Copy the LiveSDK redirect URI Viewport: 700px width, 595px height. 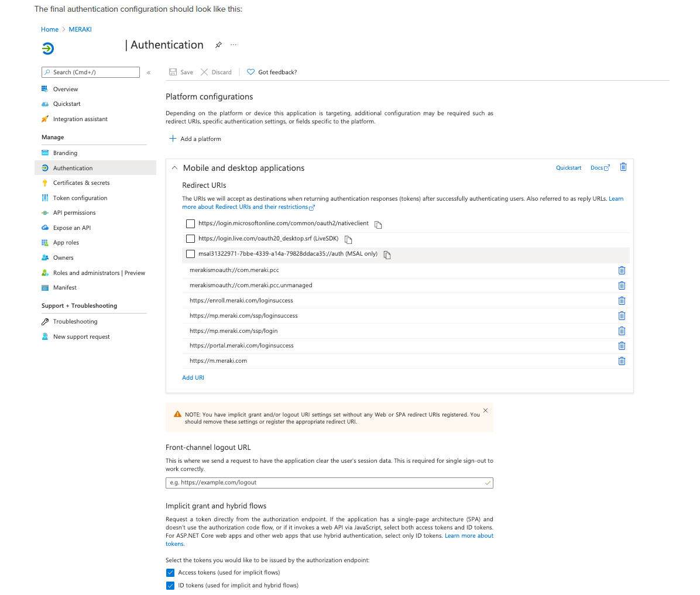[348, 239]
